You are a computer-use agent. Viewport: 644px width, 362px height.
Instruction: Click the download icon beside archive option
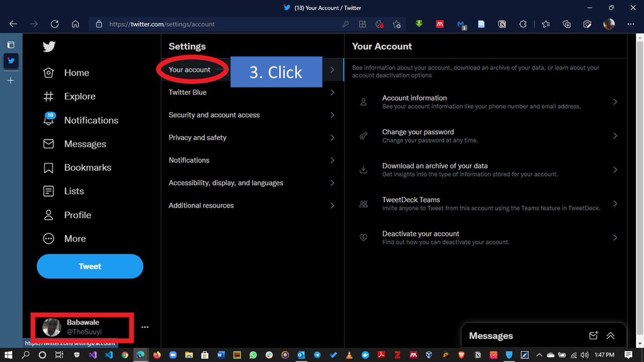(x=363, y=169)
